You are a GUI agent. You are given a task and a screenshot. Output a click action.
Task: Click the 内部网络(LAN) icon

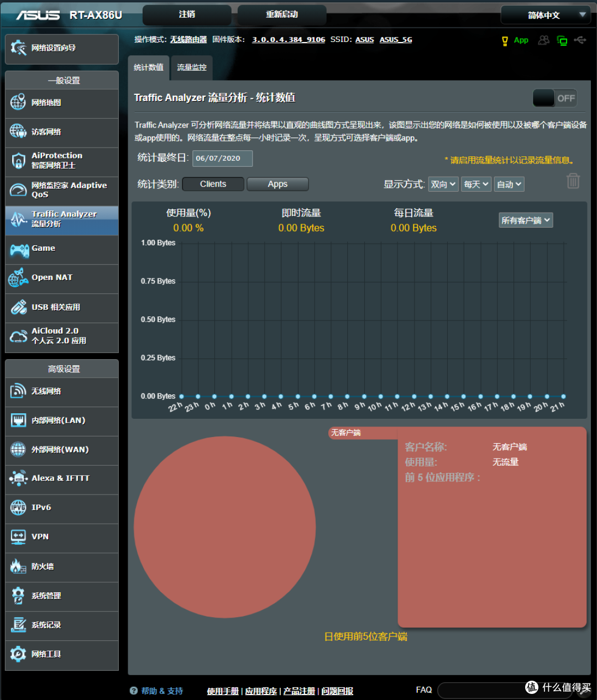pyautogui.click(x=18, y=420)
